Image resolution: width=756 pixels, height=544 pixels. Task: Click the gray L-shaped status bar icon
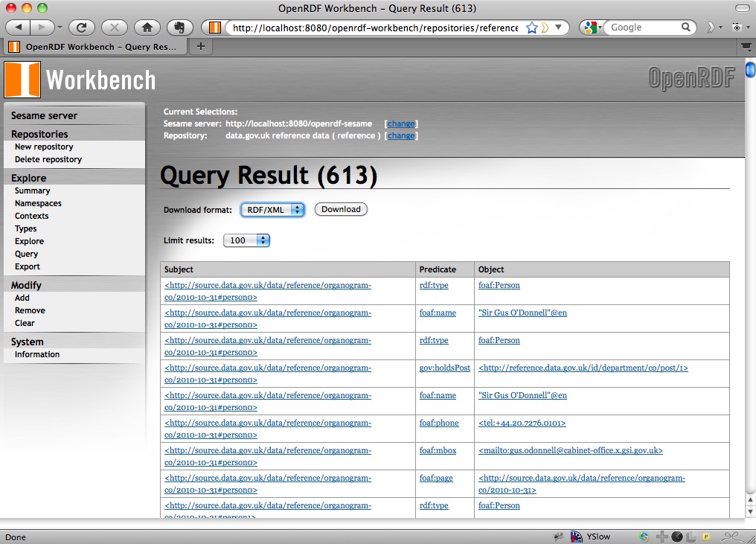tap(691, 537)
